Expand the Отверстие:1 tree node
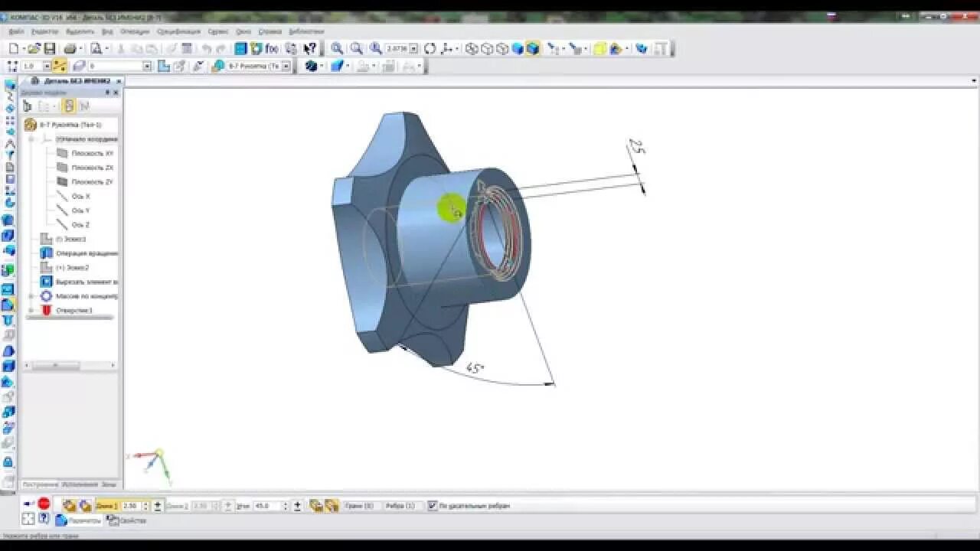 pyautogui.click(x=31, y=310)
